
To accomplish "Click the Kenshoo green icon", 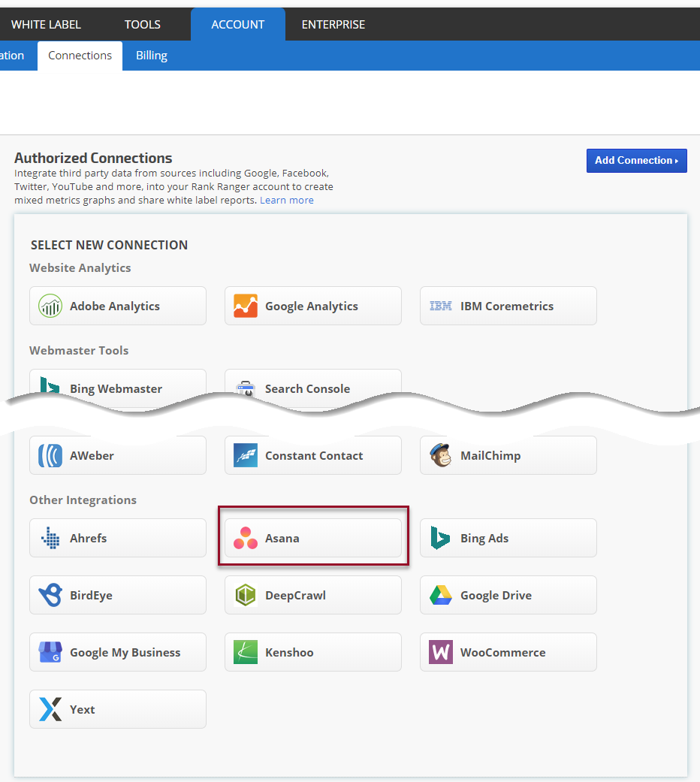I will click(246, 652).
